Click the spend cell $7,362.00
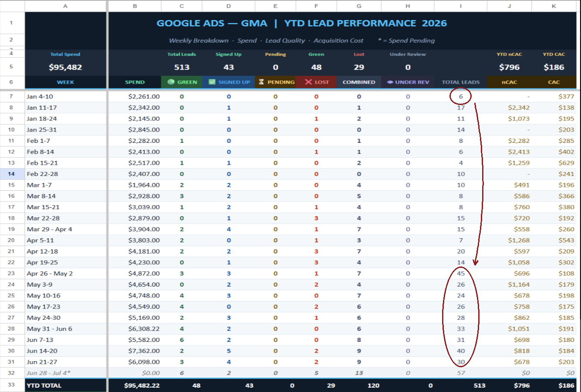The image size is (581, 392). pos(135,351)
